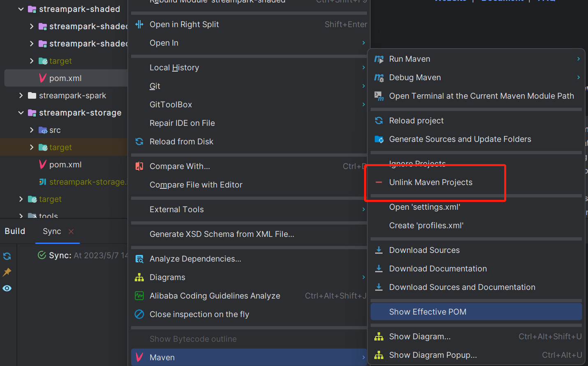Click the Reload from Disk icon
588x366 pixels.
tap(139, 141)
